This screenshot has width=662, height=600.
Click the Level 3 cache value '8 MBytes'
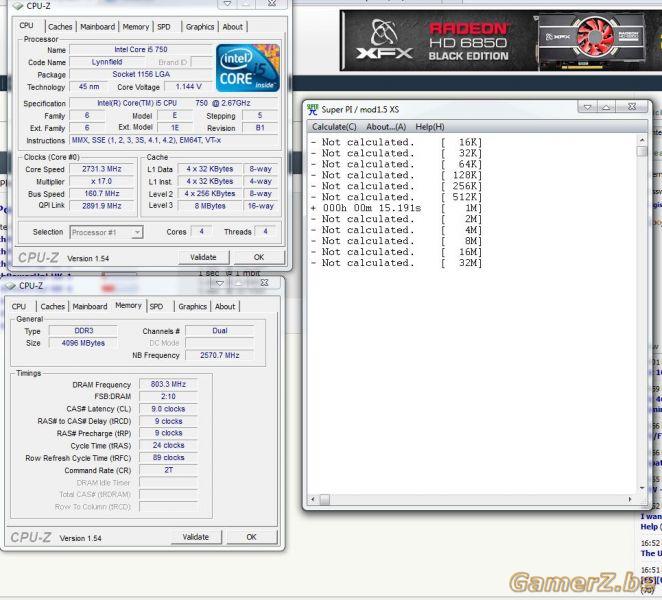210,206
